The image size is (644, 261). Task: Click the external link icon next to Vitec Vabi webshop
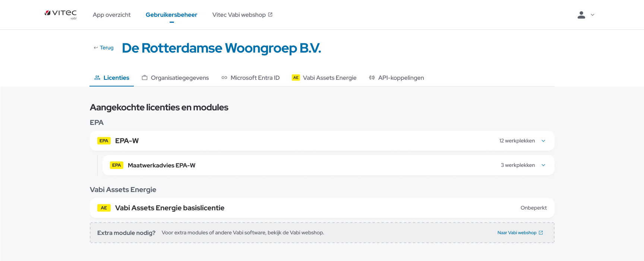(x=270, y=15)
